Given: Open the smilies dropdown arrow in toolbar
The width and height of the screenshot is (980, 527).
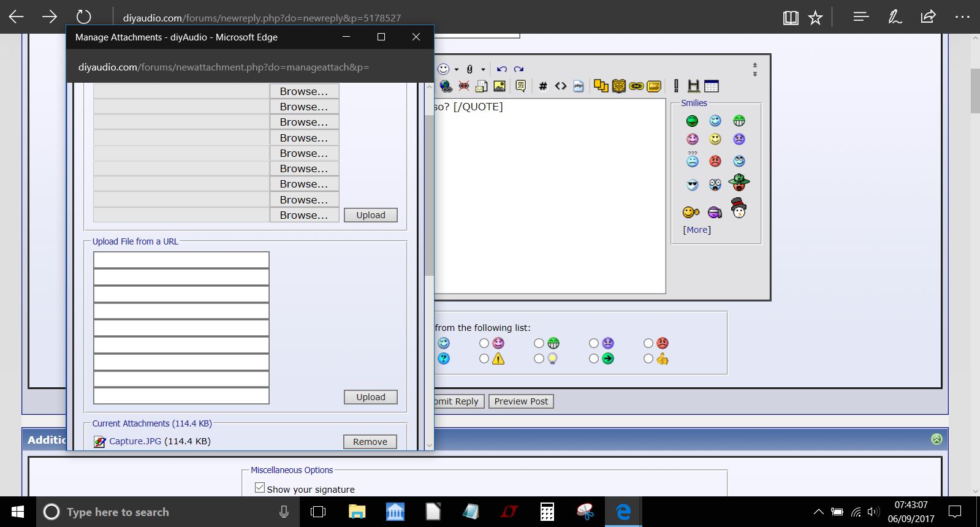Looking at the screenshot, I should coord(457,69).
